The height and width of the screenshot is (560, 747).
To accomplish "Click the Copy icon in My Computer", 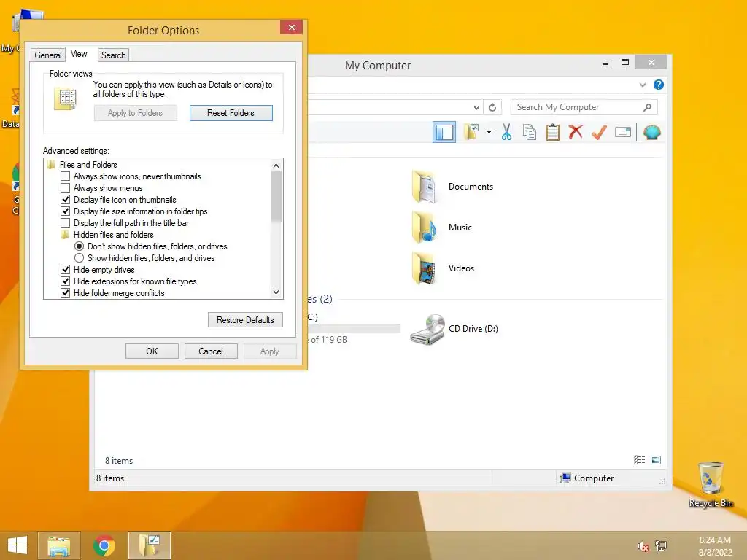I will (x=530, y=132).
